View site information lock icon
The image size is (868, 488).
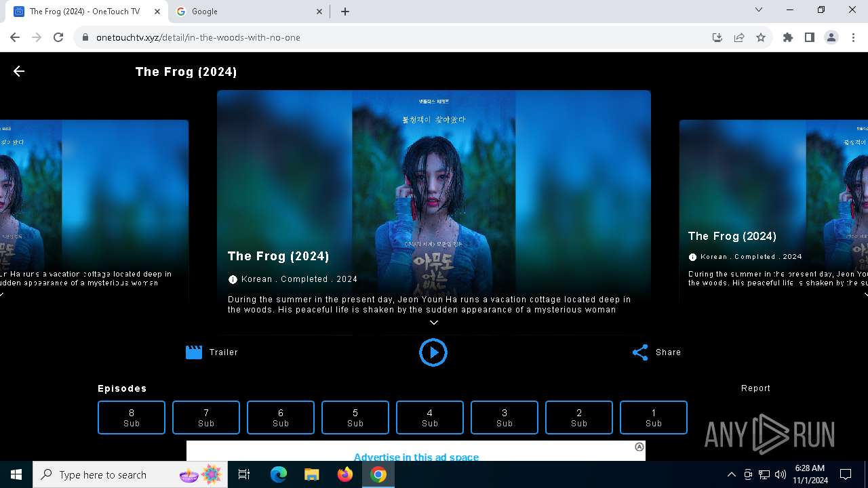(x=85, y=38)
